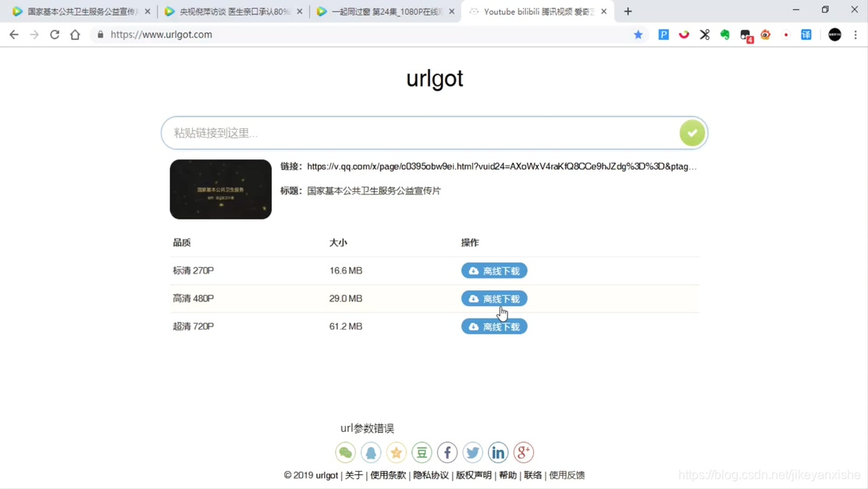Share via Twitter icon
The image size is (868, 489).
point(473,452)
